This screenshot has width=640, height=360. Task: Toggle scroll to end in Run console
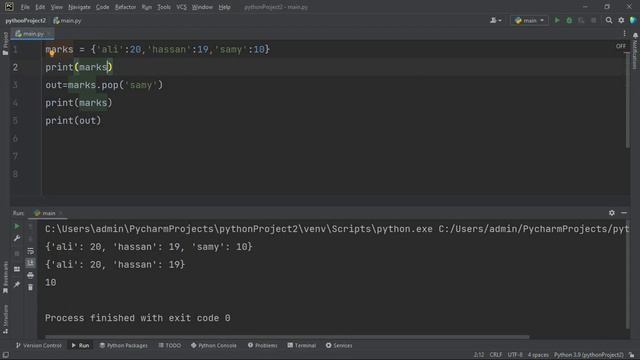30,263
